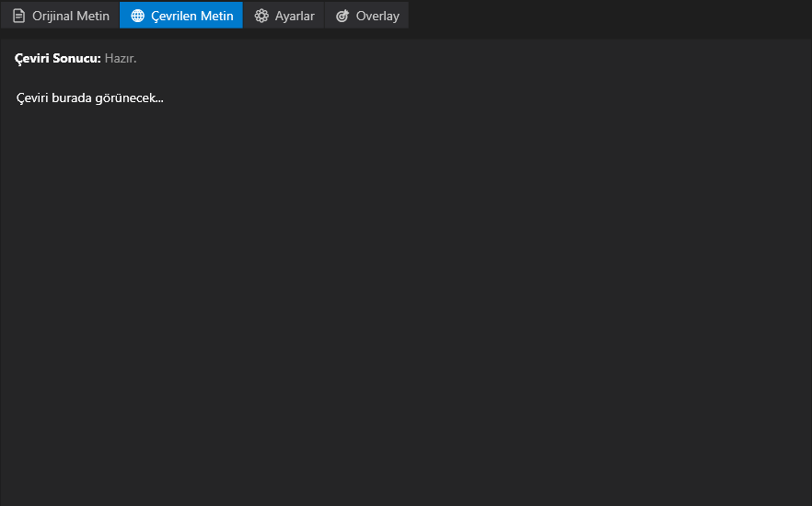Click the 'Hazır.' status text

pyautogui.click(x=121, y=59)
